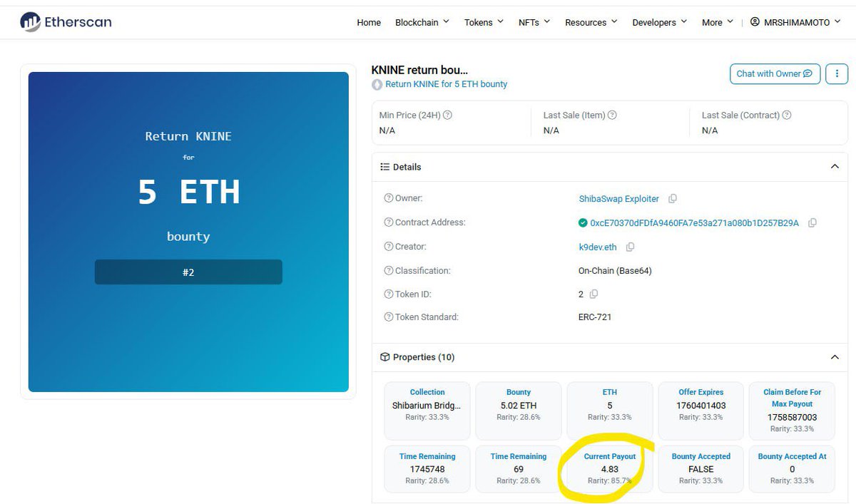Open the Return KNINE for 5 ETH bounty link
856x504 pixels.
pos(447,84)
